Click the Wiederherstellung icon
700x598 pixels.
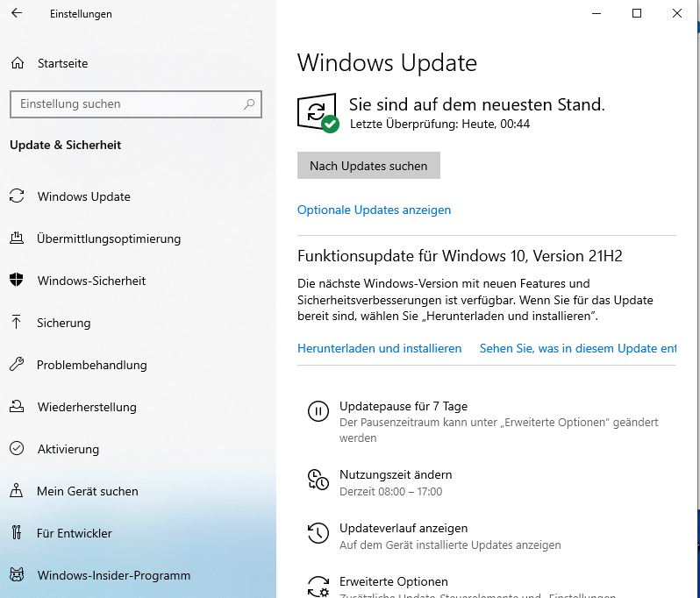(x=17, y=406)
